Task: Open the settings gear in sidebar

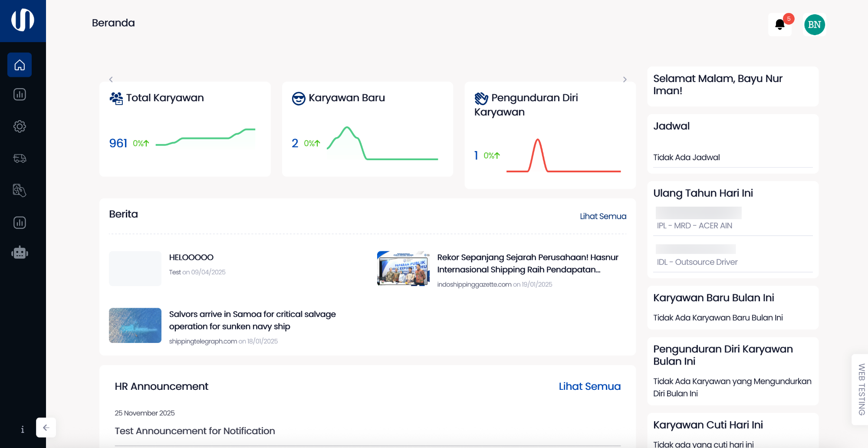Action: [20, 126]
